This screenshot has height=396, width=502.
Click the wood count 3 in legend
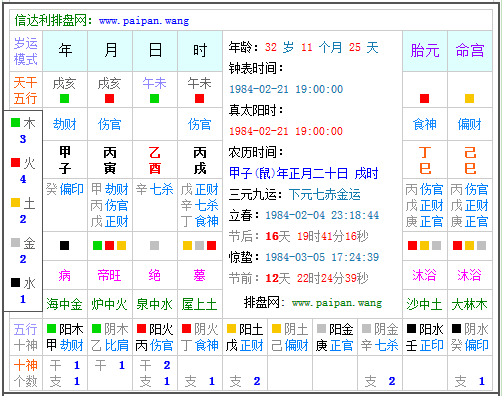[23, 139]
